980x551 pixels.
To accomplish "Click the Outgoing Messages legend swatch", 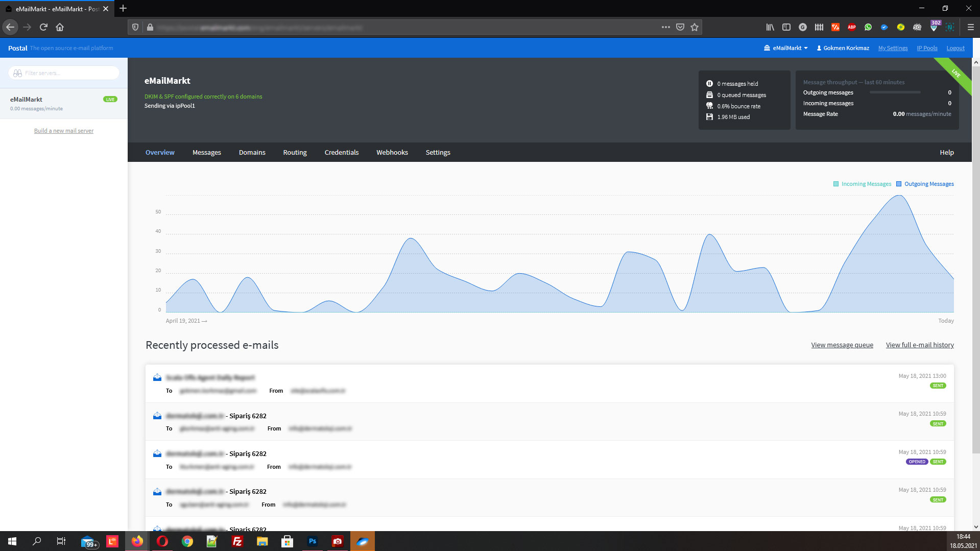I will [x=899, y=184].
